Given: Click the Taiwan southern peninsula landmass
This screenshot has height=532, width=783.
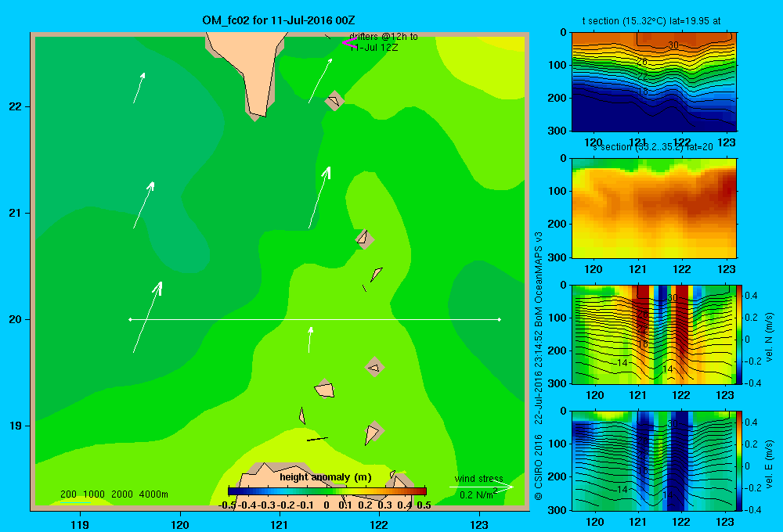Looking at the screenshot, I should point(254,70).
